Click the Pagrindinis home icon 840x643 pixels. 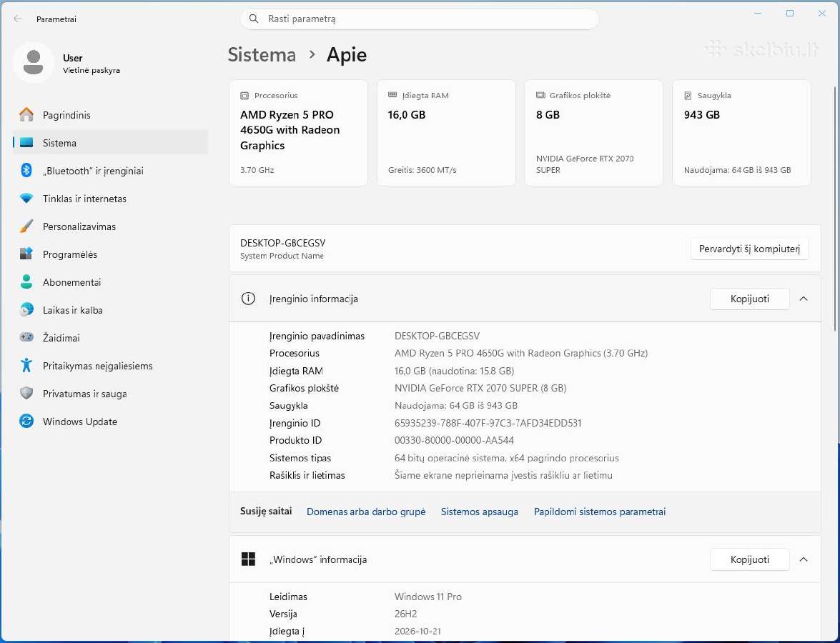(26, 114)
